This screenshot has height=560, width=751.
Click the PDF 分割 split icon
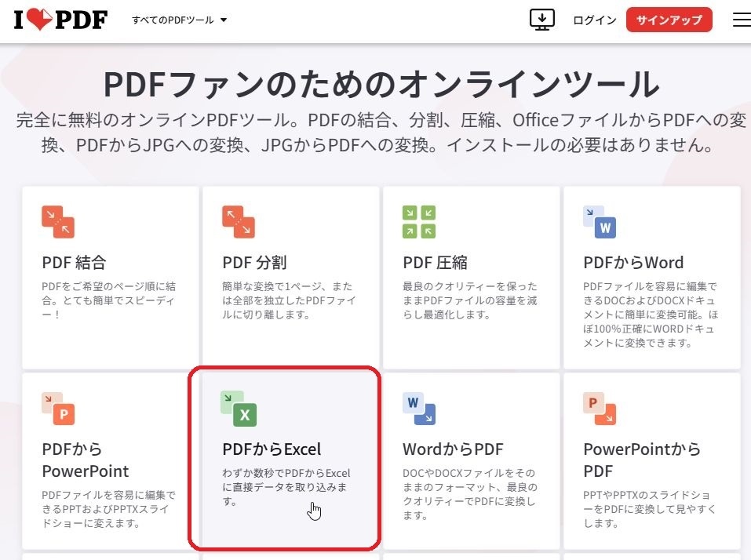coord(239,222)
